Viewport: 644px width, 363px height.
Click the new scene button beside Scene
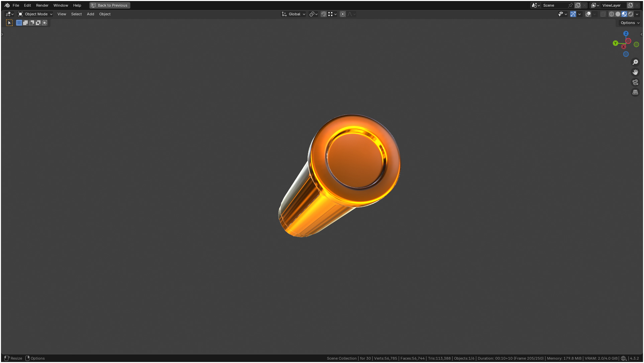(x=578, y=5)
